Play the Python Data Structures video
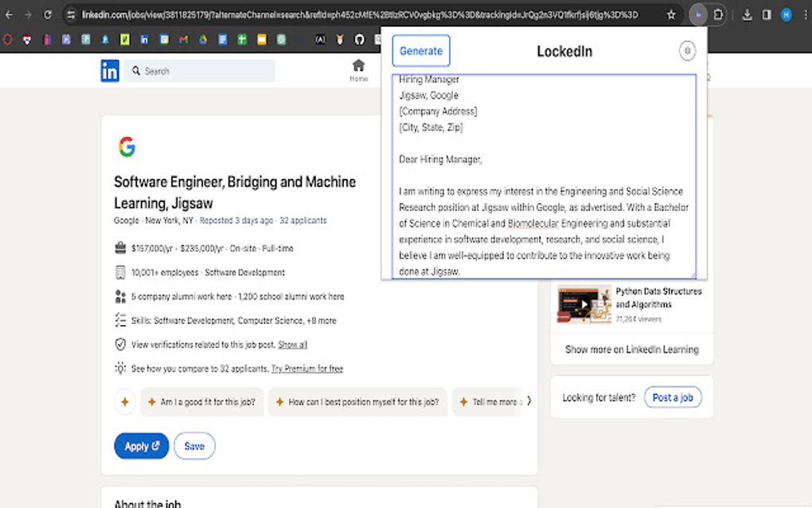Viewport: 812px width, 508px height. tap(584, 304)
